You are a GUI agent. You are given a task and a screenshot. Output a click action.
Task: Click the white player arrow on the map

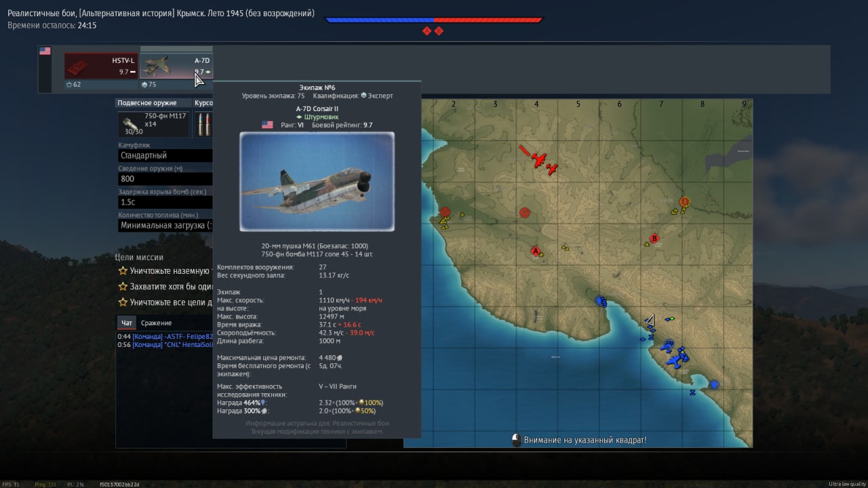tap(650, 320)
